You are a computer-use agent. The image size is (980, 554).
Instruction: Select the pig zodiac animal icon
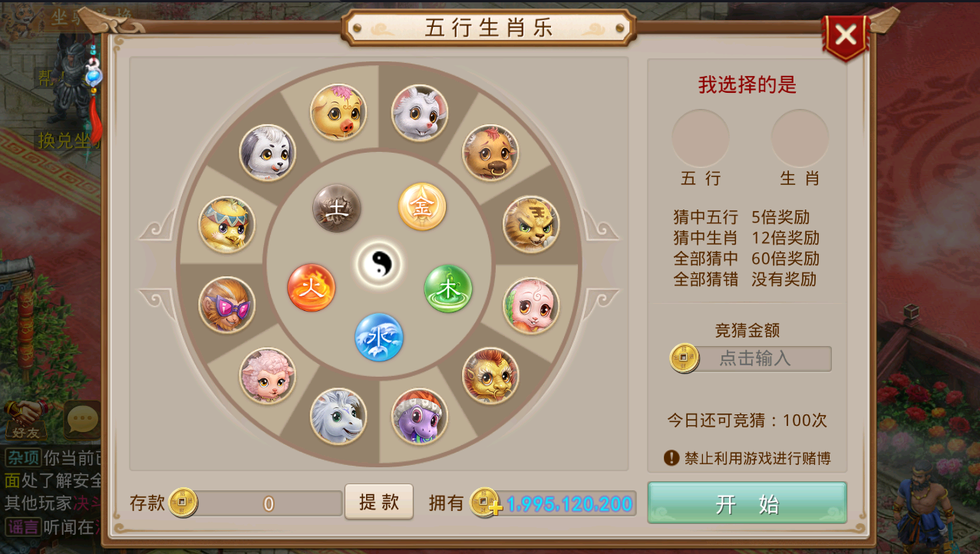click(x=338, y=112)
